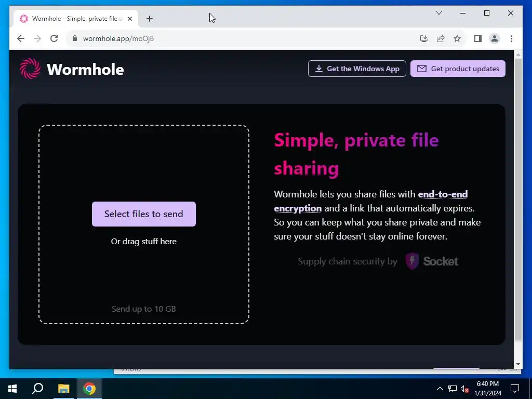Screen dimensions: 532x399
Task: Expand the tab search chevron
Action: pos(439,13)
